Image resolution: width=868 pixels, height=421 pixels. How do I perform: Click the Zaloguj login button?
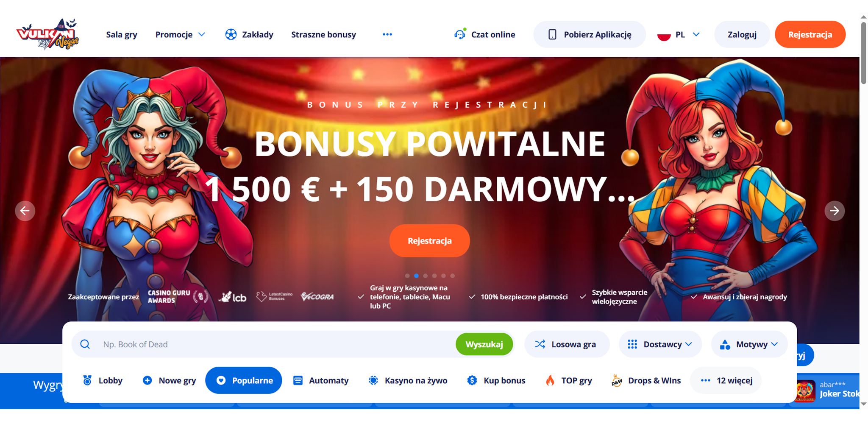coord(742,34)
